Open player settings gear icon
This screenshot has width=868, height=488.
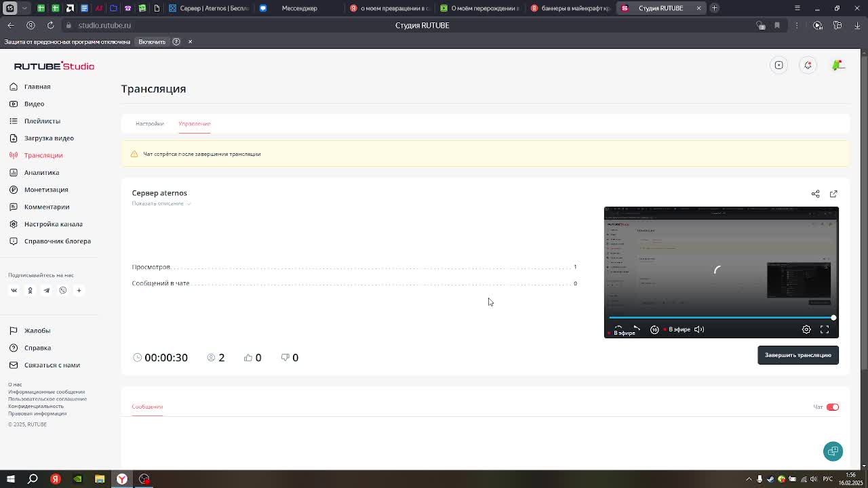tap(806, 329)
